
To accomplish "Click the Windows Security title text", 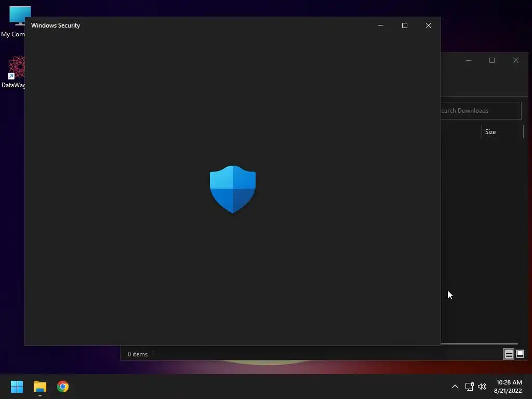I will pos(56,25).
